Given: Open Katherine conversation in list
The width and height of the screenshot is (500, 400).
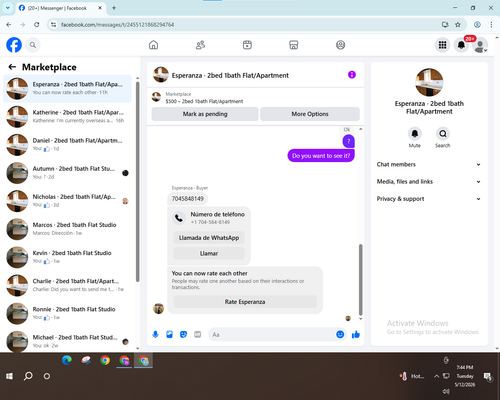Looking at the screenshot, I should 67,116.
